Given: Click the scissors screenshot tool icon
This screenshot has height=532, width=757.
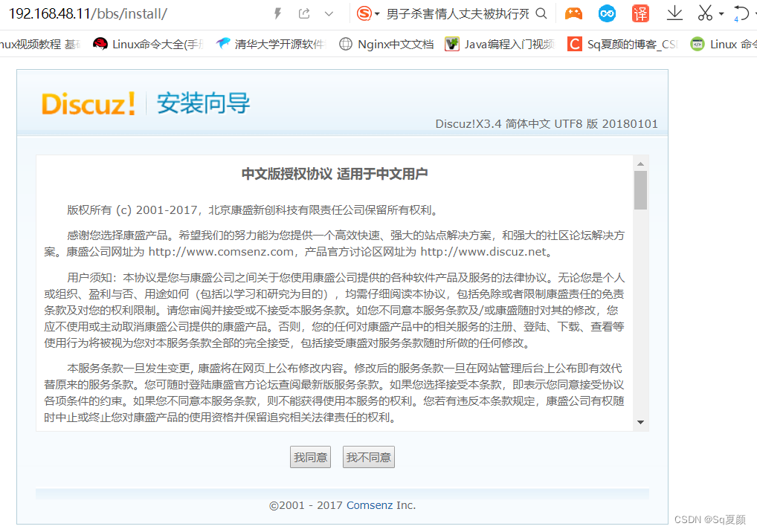Looking at the screenshot, I should click(706, 13).
